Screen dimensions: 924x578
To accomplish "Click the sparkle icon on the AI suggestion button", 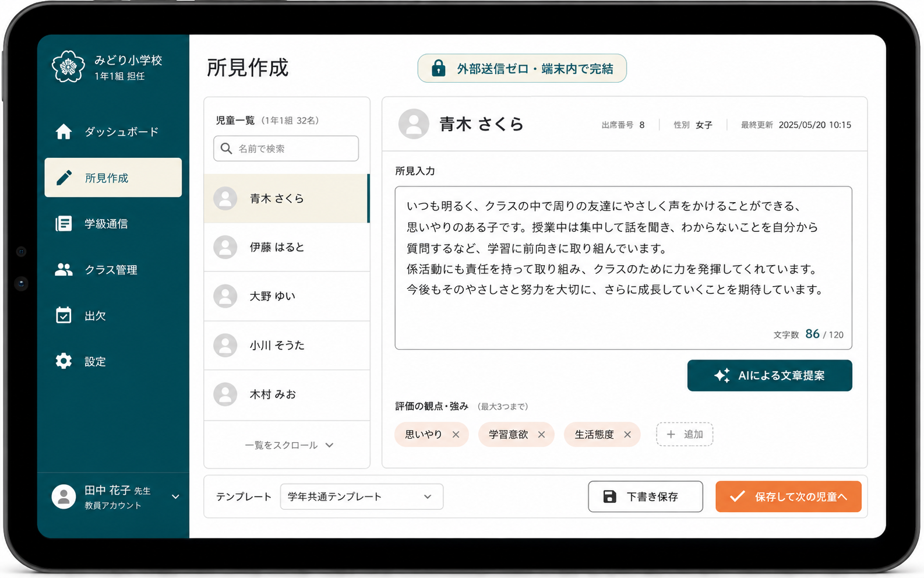I will (x=722, y=376).
